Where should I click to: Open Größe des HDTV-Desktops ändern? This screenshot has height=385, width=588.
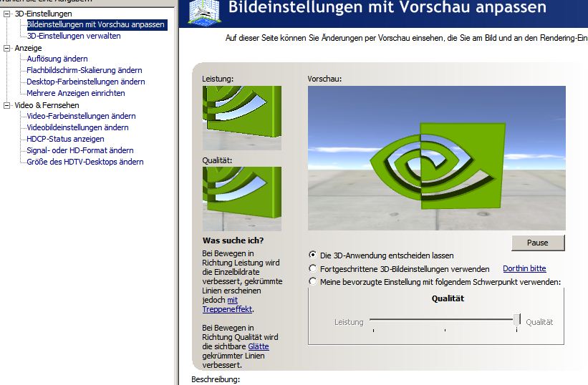pos(85,162)
